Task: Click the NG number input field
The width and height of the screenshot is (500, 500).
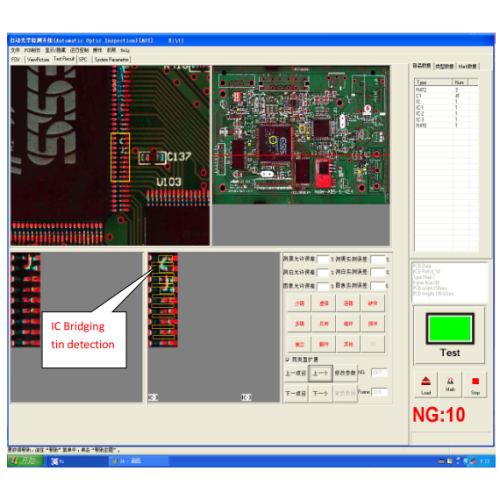Action: tap(379, 372)
